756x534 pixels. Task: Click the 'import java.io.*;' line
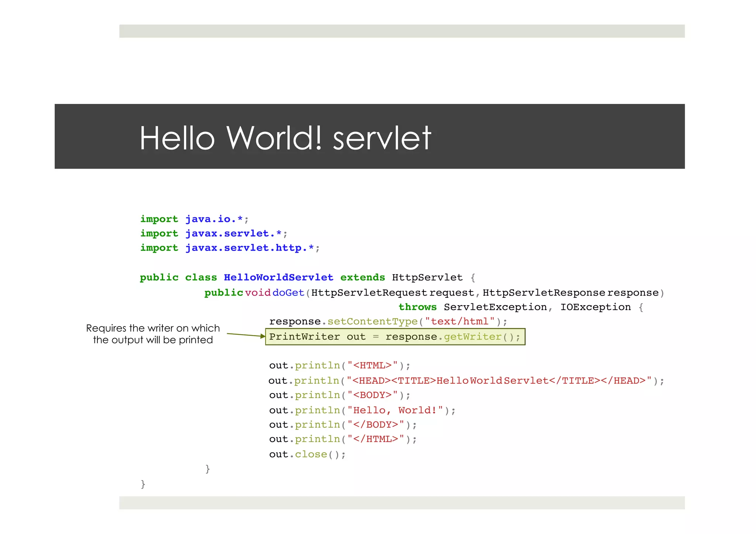tap(194, 219)
